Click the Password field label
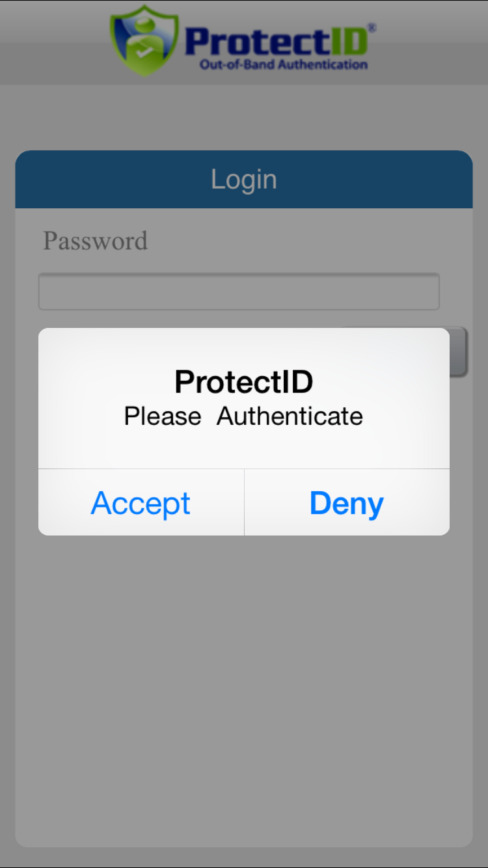The image size is (488, 868). [95, 241]
